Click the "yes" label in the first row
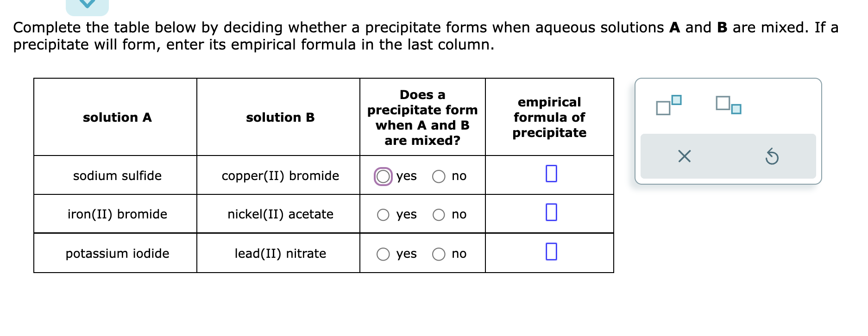Screen dimensions: 868x336 coord(406,176)
